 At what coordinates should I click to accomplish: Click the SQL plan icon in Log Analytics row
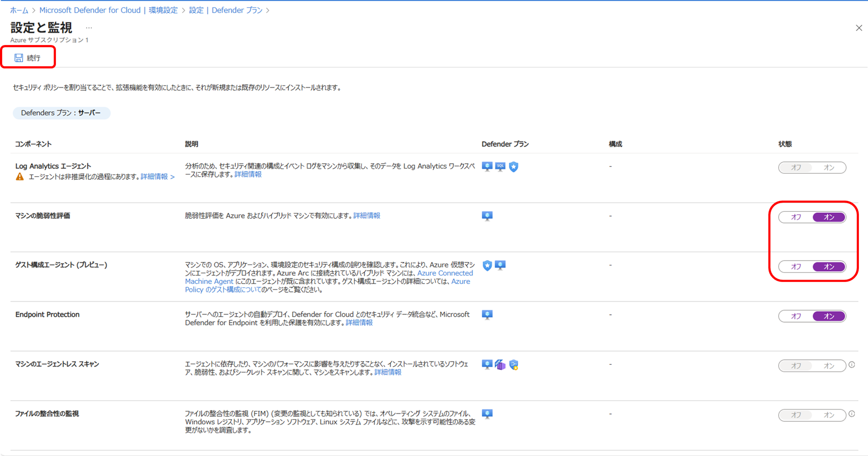pyautogui.click(x=500, y=167)
